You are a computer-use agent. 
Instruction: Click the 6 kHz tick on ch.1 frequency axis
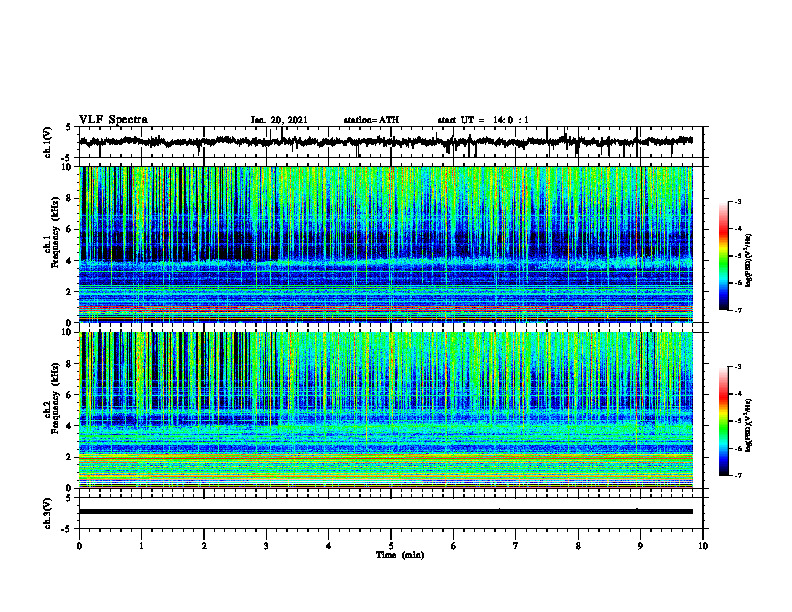(70, 230)
